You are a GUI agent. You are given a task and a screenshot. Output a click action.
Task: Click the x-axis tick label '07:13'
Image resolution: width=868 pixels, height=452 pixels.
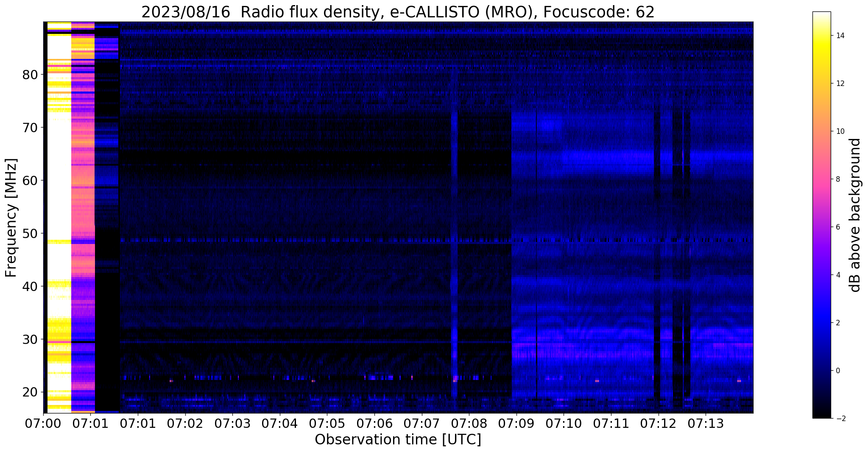(706, 424)
